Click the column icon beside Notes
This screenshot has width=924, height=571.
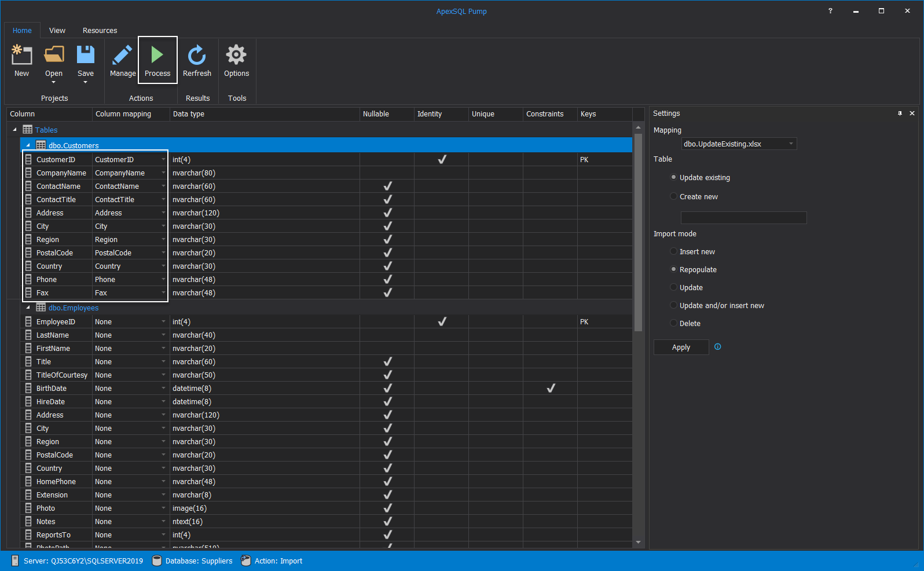pos(28,521)
